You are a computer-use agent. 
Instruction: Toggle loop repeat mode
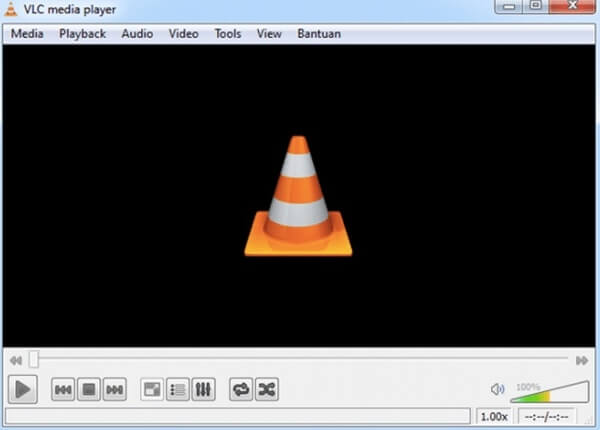pyautogui.click(x=241, y=389)
